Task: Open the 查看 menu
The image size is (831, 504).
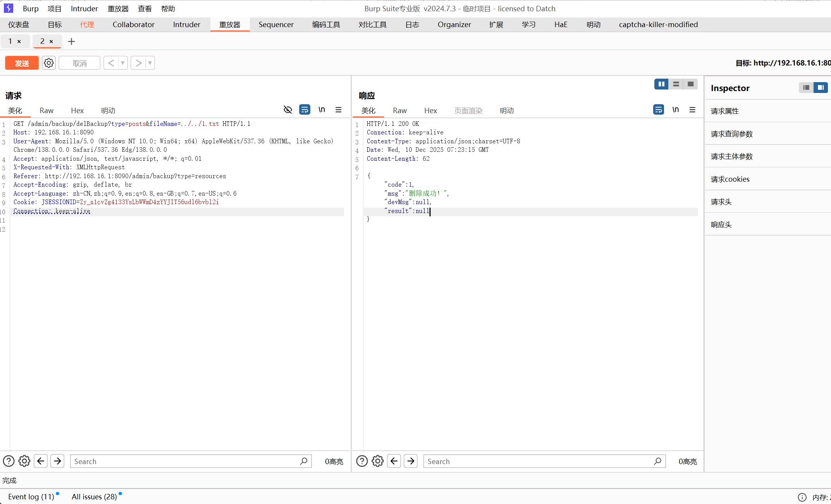Action: [x=145, y=9]
